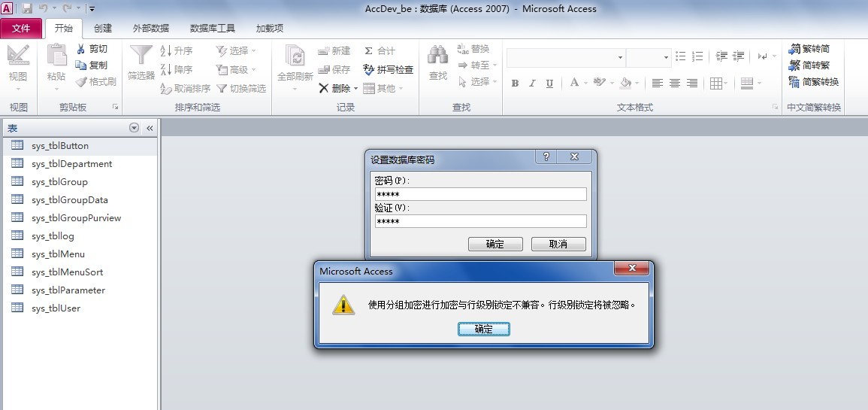Click Traditional to Simplified (繁转简)
This screenshot has height=410, width=868.
(809, 49)
